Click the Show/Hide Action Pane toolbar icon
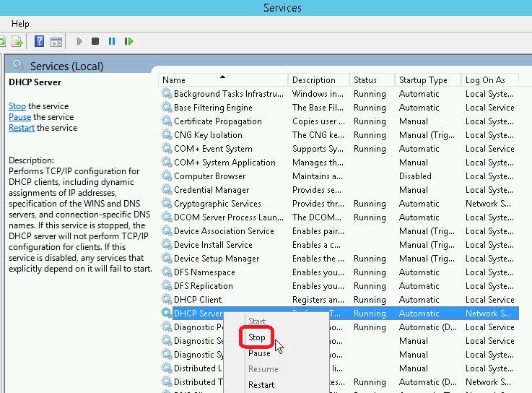This screenshot has height=393, width=532. 56,42
